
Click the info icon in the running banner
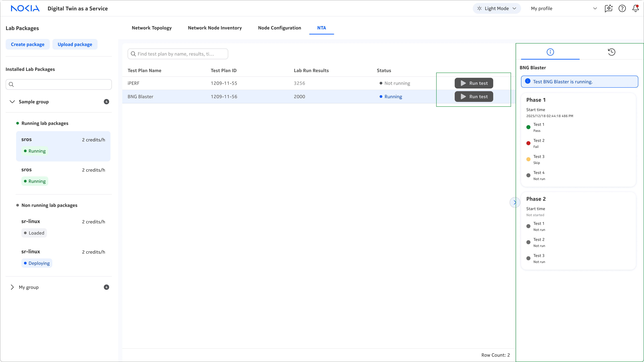point(528,81)
